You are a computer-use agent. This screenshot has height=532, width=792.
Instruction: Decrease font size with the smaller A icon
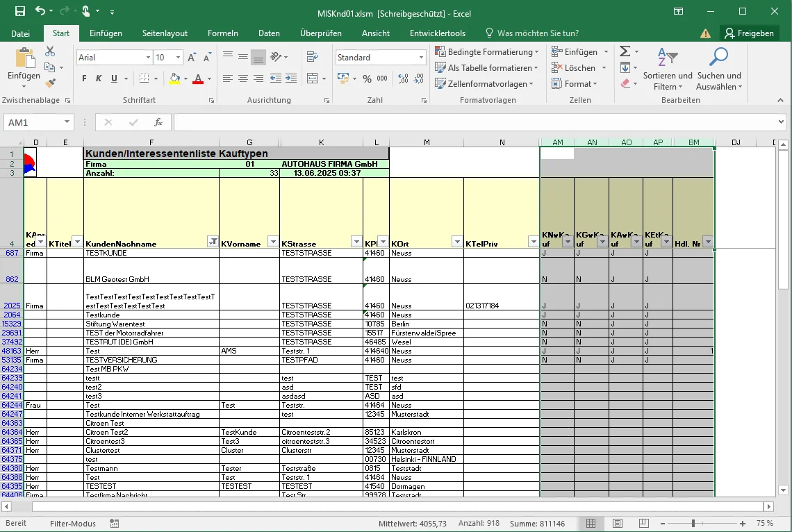(207, 57)
